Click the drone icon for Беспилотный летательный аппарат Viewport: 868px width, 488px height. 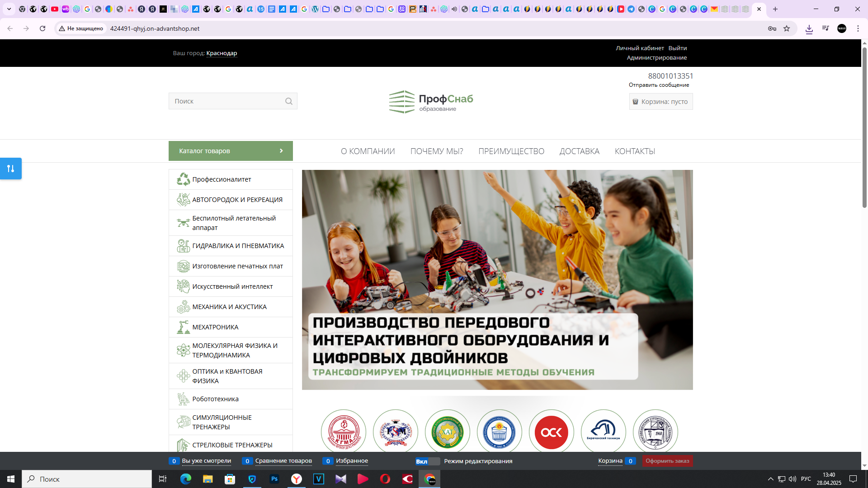coord(183,223)
